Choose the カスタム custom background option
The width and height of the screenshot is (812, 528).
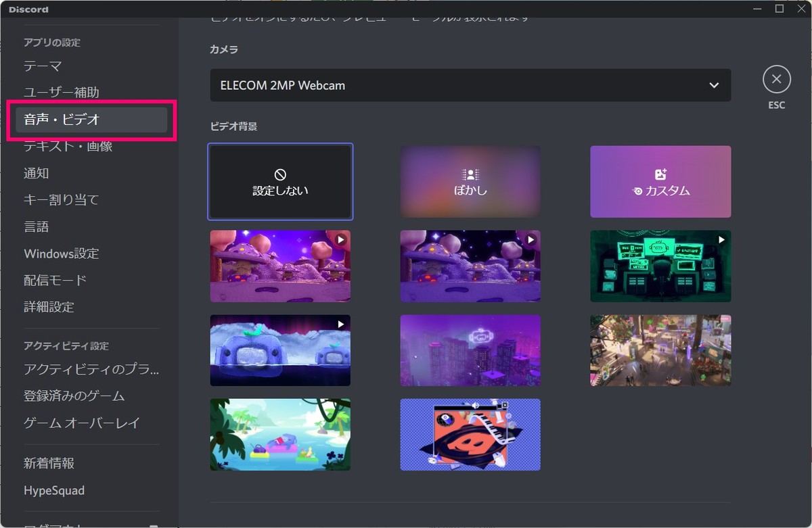pos(660,182)
